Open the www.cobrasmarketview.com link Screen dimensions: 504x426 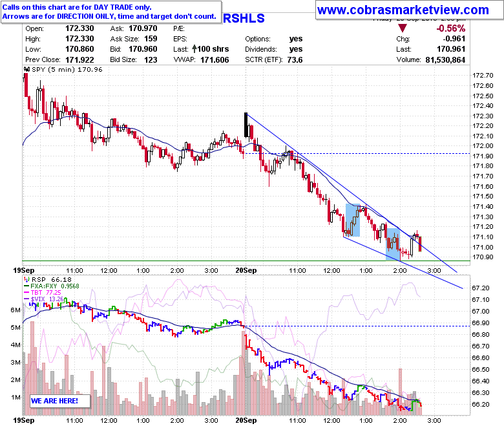tap(403, 10)
